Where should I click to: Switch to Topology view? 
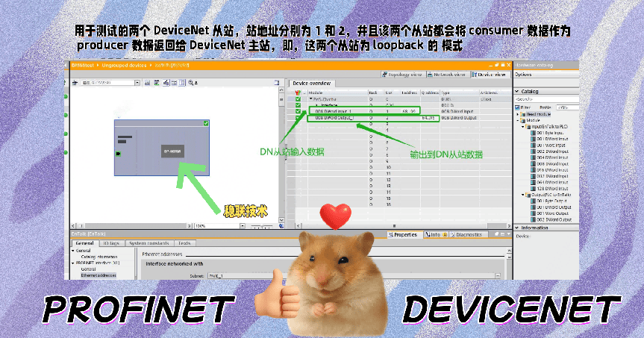[x=401, y=75]
